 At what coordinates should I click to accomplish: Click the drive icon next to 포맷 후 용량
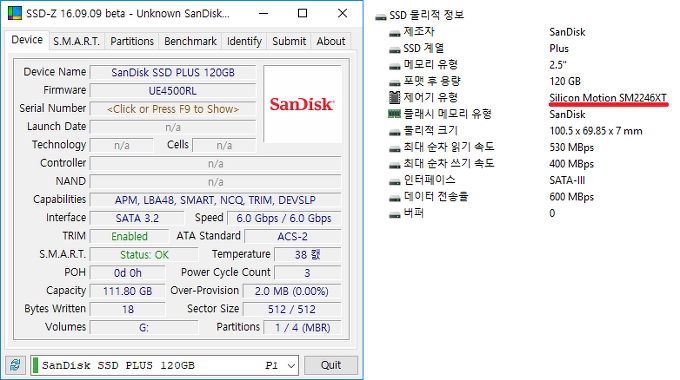pyautogui.click(x=394, y=82)
